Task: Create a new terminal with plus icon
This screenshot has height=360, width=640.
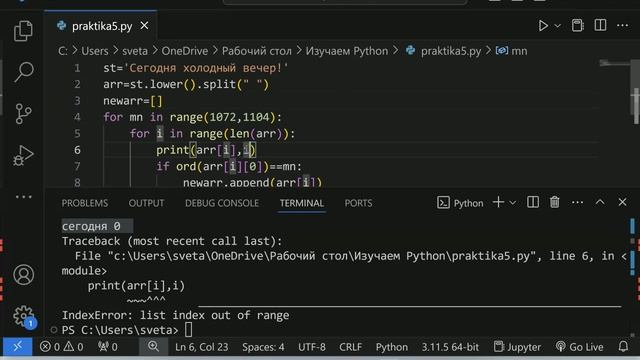Action: click(498, 202)
